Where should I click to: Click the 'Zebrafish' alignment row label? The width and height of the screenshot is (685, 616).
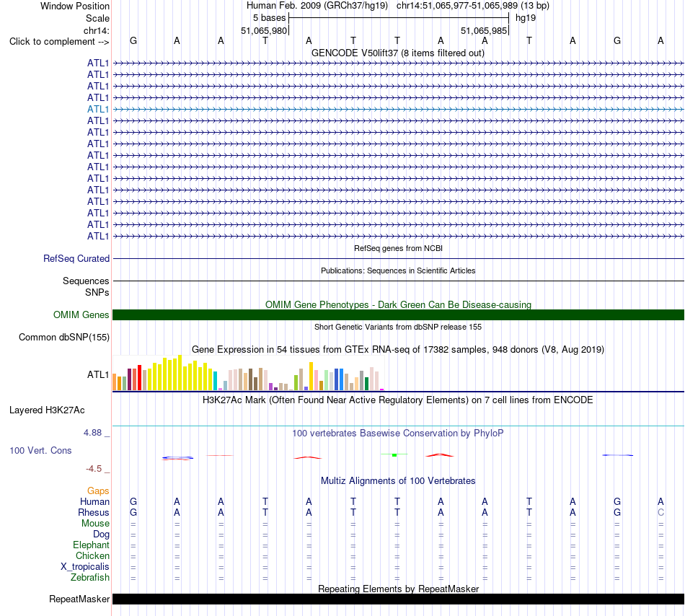coord(90,578)
